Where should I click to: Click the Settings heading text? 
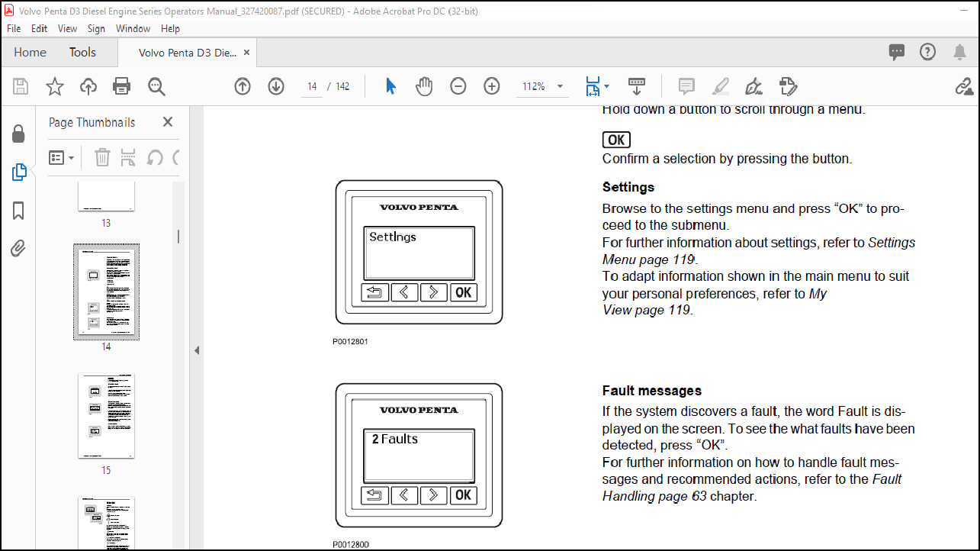pyautogui.click(x=628, y=187)
